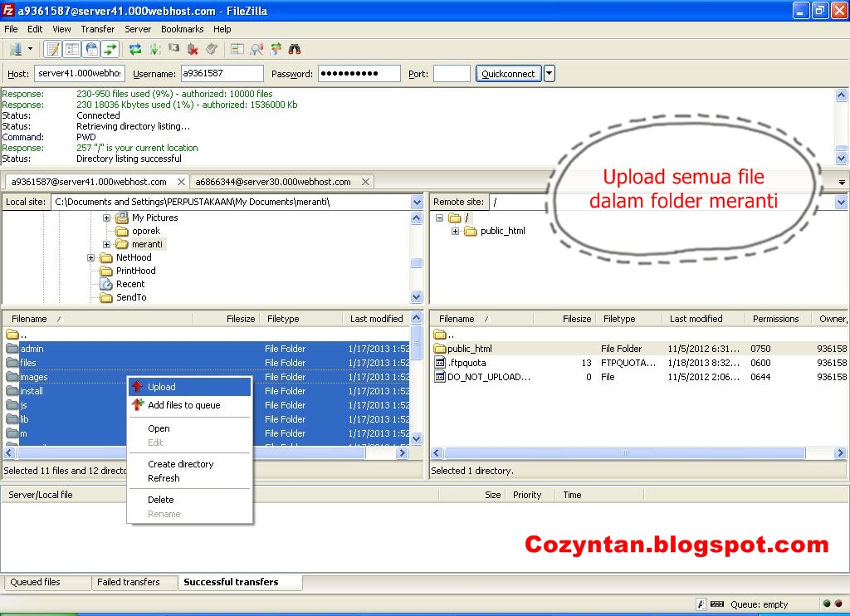
Task: Search remote files binoculars icon
Action: [x=295, y=49]
